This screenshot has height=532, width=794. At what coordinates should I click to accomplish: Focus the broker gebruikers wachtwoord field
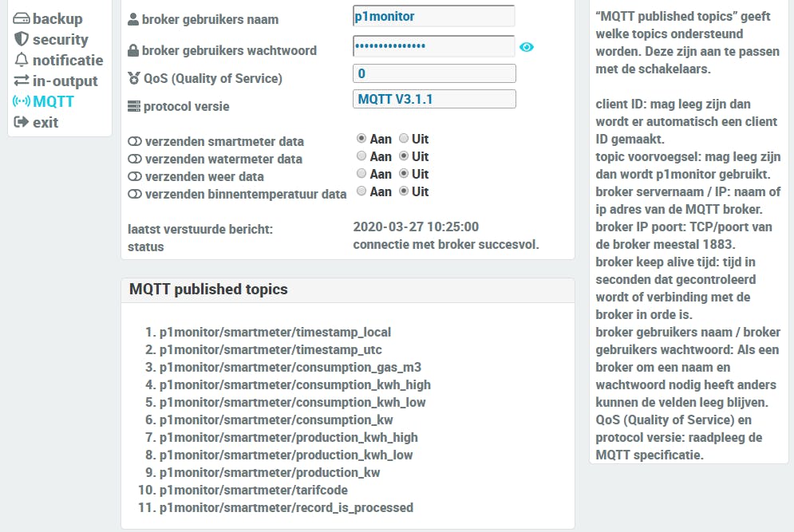[434, 46]
